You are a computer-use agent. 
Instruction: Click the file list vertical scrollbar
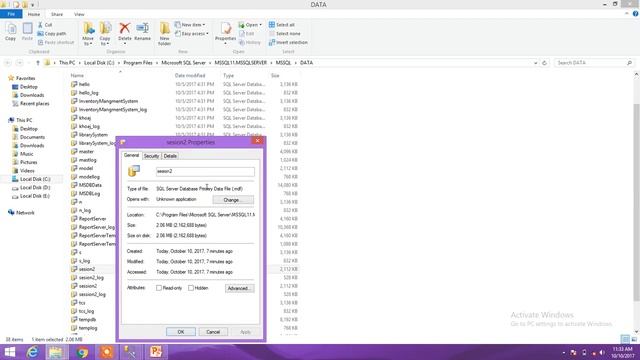pos(636,202)
